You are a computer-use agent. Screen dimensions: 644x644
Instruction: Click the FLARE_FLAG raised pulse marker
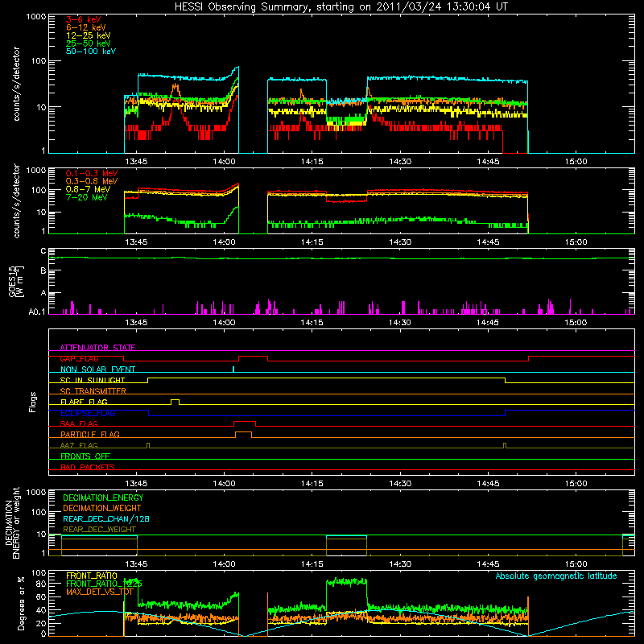(175, 401)
